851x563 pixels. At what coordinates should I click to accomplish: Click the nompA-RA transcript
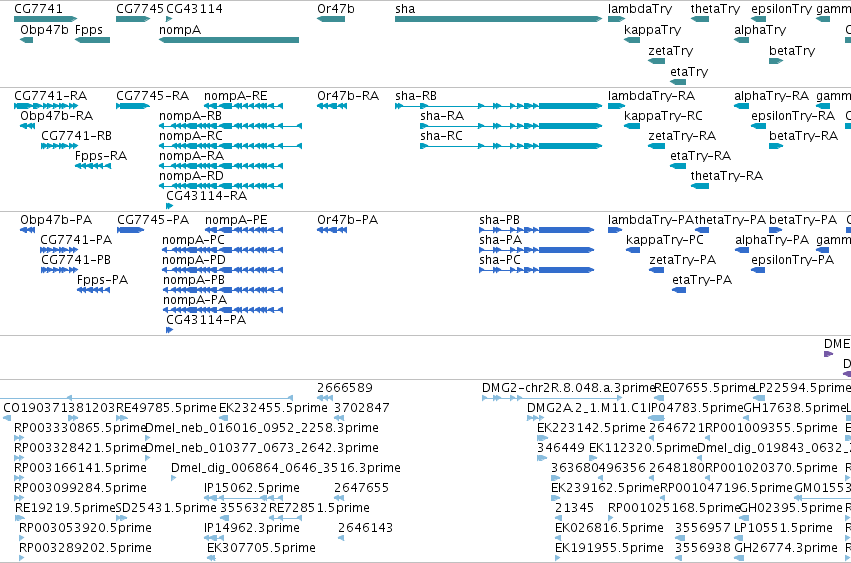tap(221, 166)
